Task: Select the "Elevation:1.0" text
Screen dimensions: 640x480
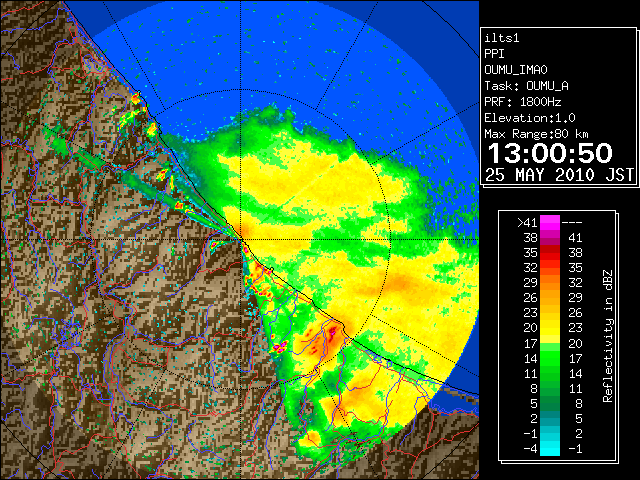Action: pos(530,118)
